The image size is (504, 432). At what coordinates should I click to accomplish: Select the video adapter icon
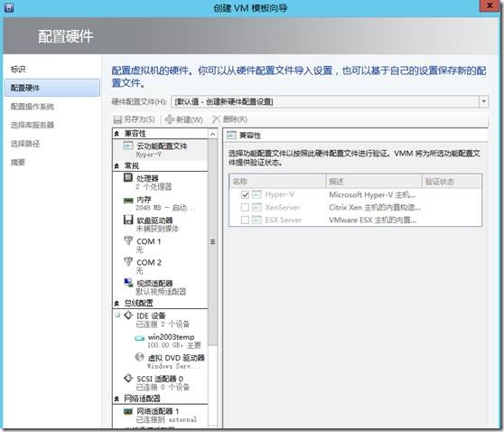[128, 282]
